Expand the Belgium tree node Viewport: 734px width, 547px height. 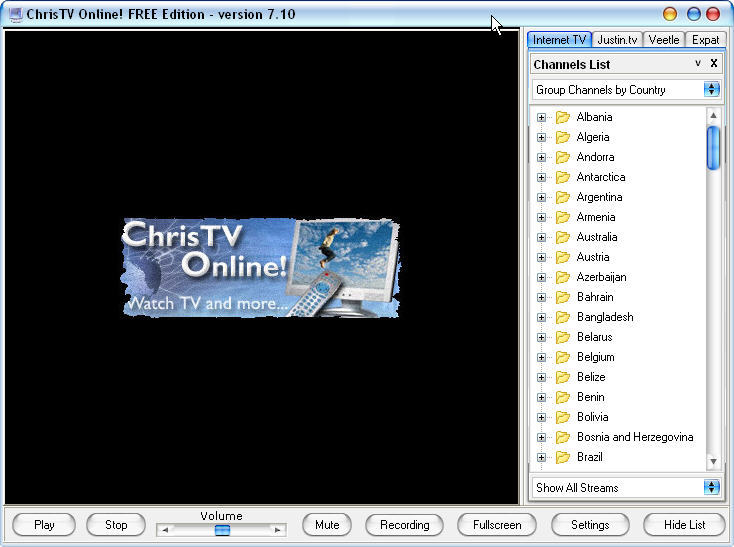tap(542, 357)
